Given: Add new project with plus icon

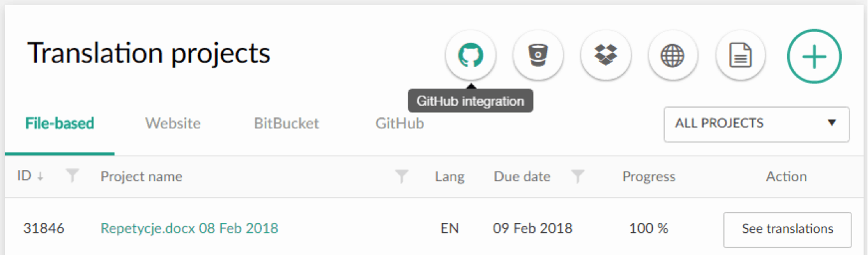Looking at the screenshot, I should [815, 55].
